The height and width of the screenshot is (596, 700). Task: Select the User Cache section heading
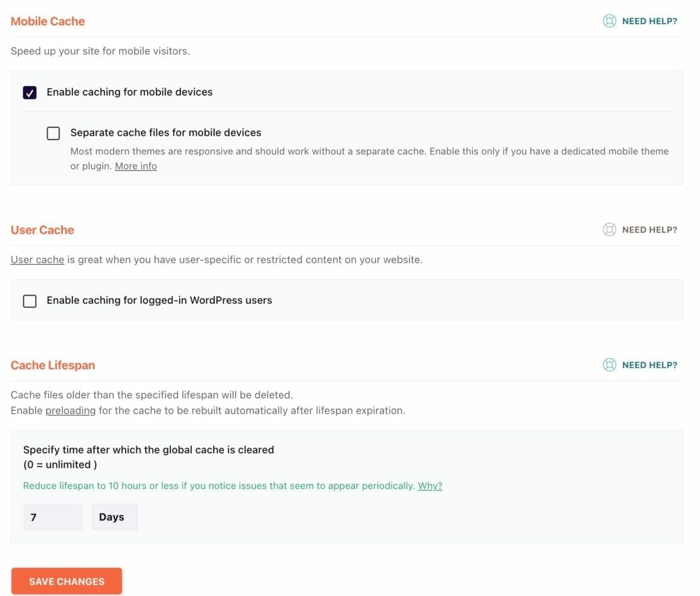pyautogui.click(x=42, y=230)
